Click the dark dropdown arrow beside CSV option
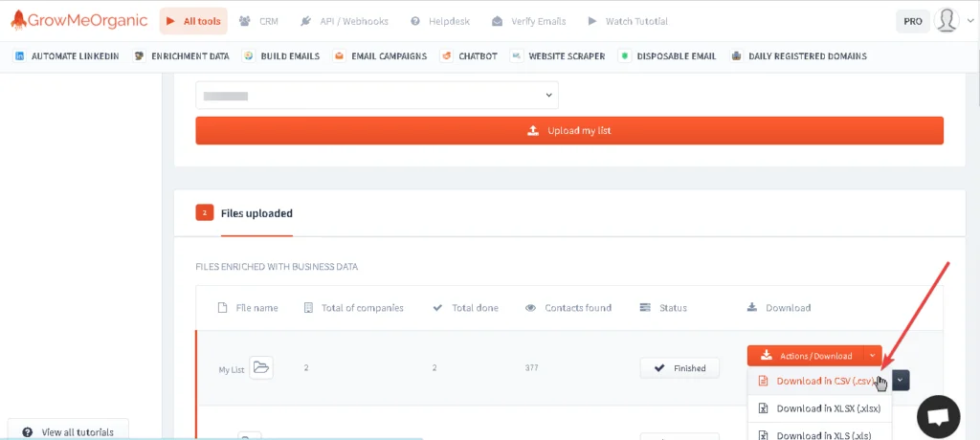The height and width of the screenshot is (440, 980). pos(901,380)
